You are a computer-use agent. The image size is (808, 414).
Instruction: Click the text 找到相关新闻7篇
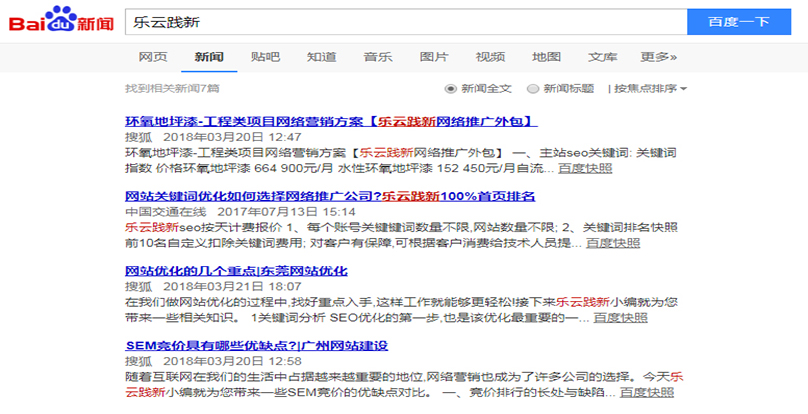[172, 89]
